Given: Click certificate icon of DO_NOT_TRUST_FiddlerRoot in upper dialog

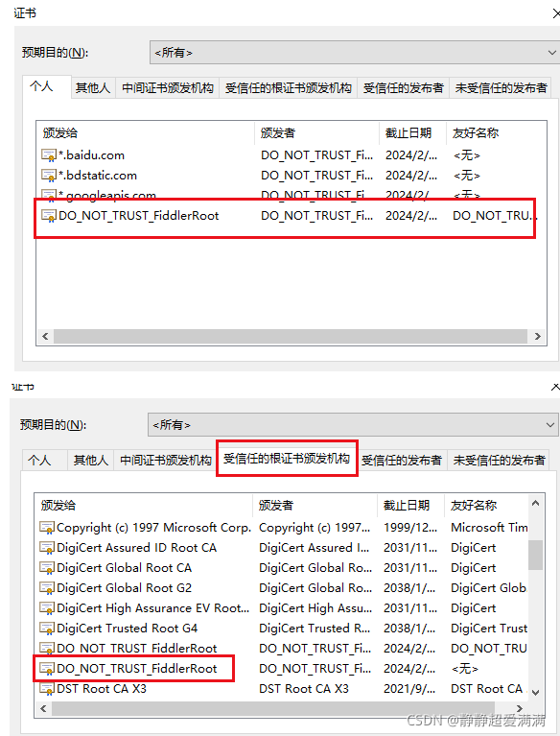Looking at the screenshot, I should click(x=49, y=216).
